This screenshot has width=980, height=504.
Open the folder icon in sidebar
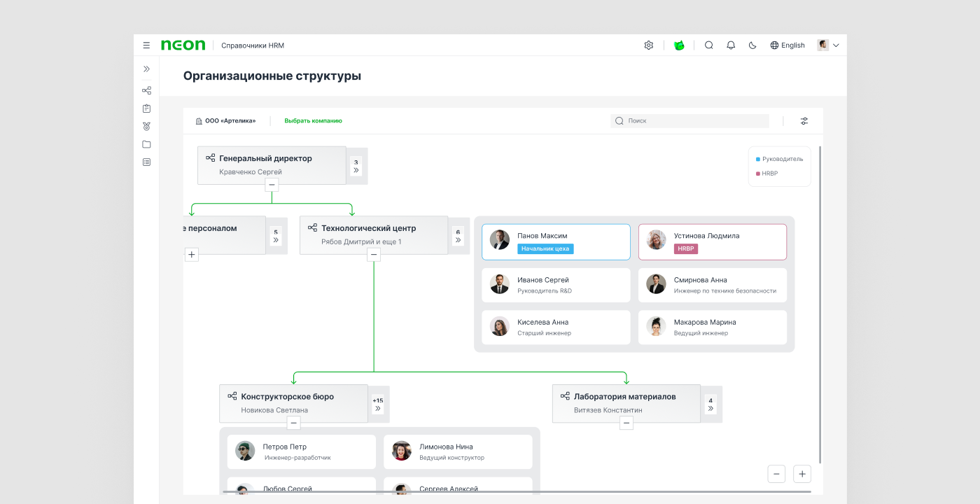[x=146, y=144]
